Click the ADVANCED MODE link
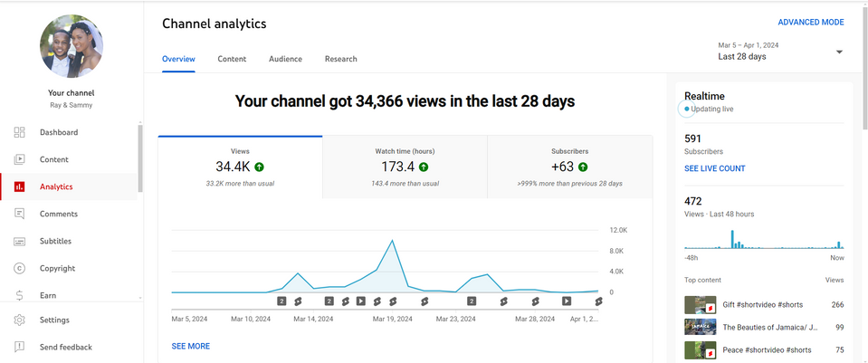Viewport: 868px width, 363px height. coord(810,23)
